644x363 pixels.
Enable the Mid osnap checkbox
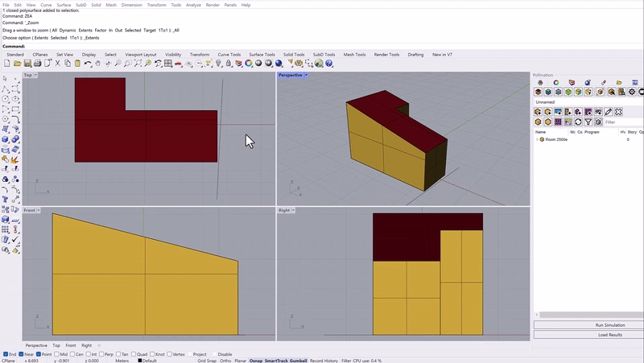(58, 354)
